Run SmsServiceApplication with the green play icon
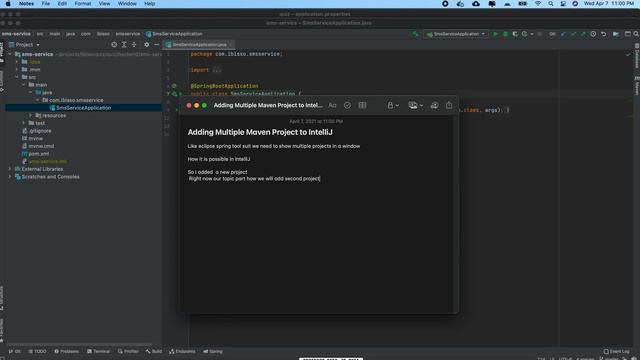This screenshot has width=640, height=360. point(495,34)
